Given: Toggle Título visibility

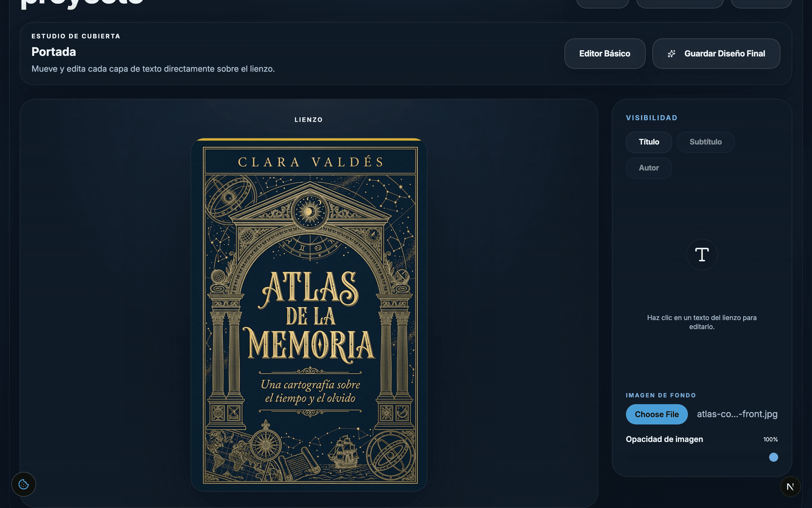Looking at the screenshot, I should [648, 142].
